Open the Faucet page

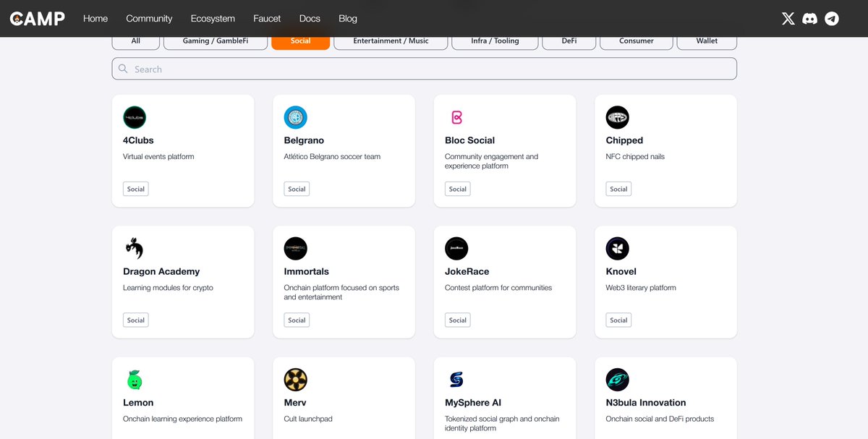click(x=267, y=19)
